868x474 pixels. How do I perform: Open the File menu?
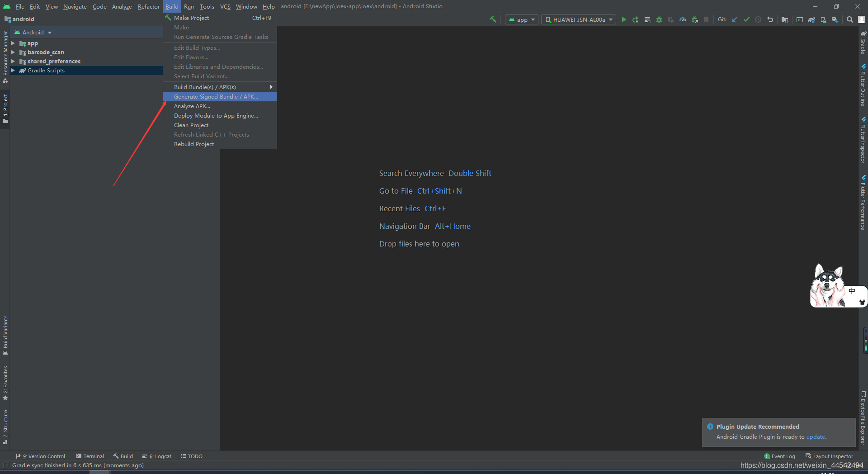20,6
